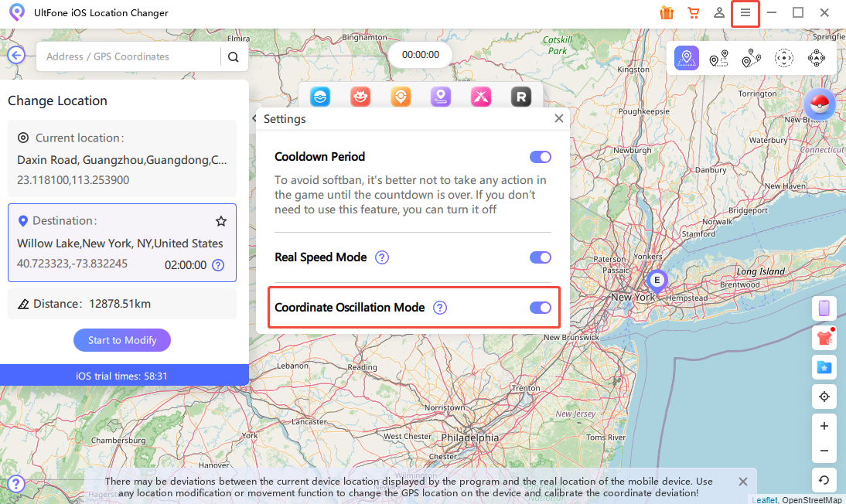Focus the Address / GPS Coordinates field
The height and width of the screenshot is (504, 846).
[128, 56]
